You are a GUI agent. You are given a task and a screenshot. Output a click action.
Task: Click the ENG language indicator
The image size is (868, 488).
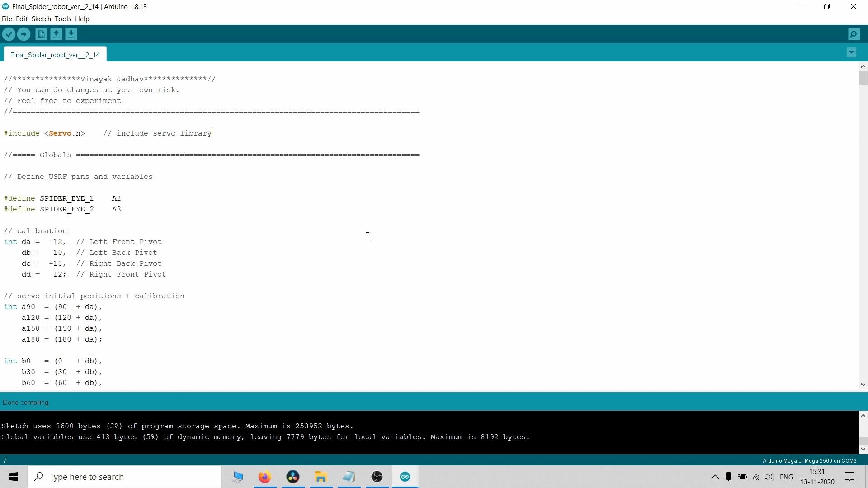click(787, 477)
